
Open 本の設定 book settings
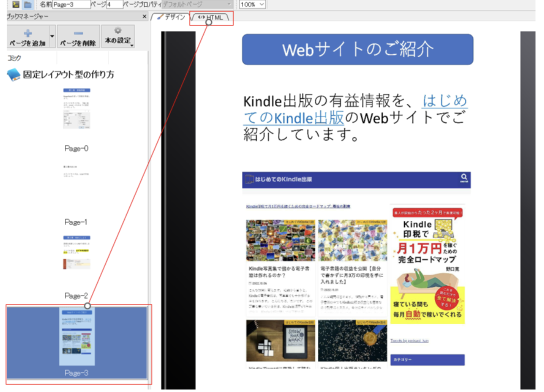(x=118, y=36)
